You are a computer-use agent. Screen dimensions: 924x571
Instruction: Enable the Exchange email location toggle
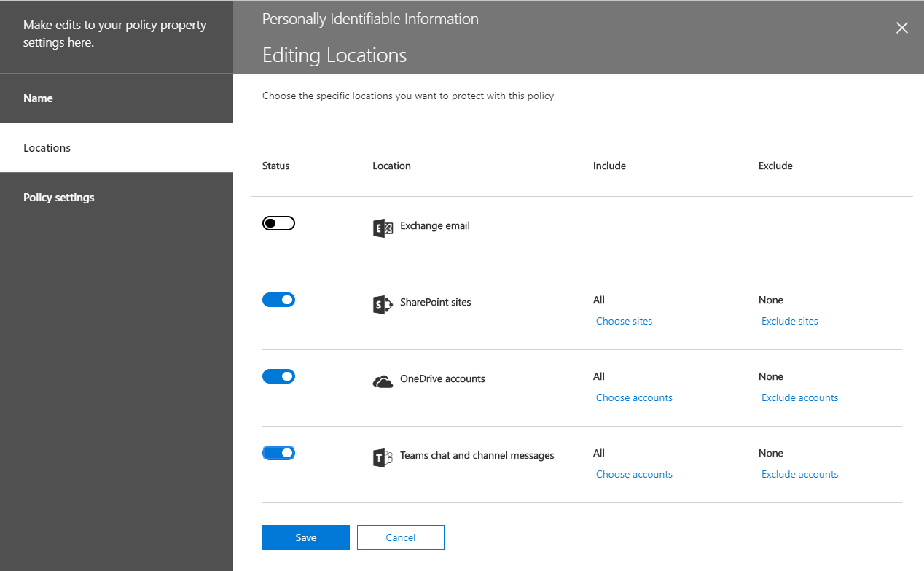(x=278, y=222)
